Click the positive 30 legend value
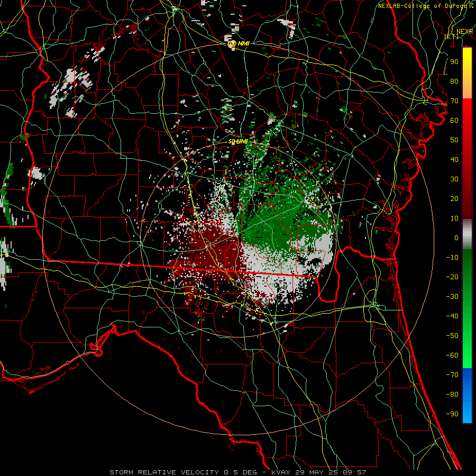The width and height of the screenshot is (476, 476). 454,179
